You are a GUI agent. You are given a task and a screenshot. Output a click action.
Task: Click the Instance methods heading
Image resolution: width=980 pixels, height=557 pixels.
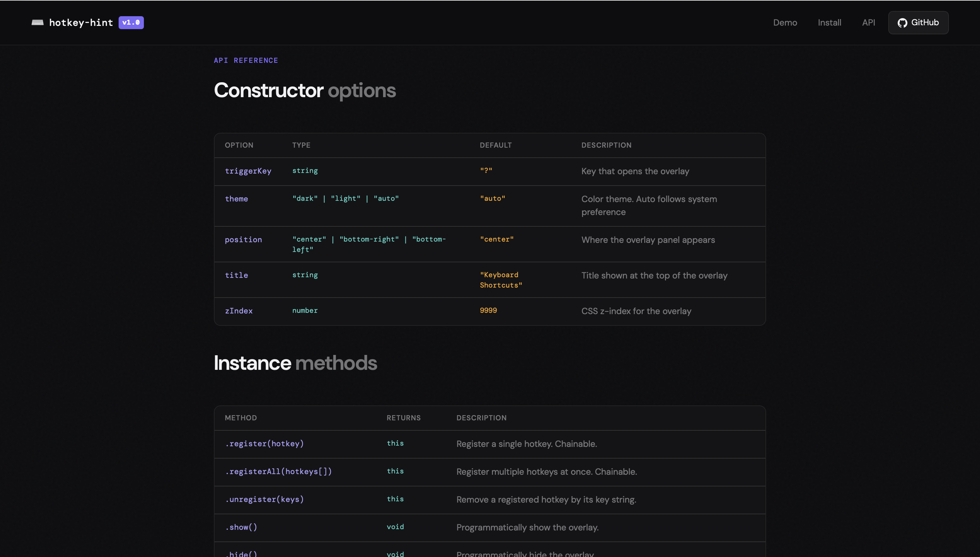pos(296,362)
